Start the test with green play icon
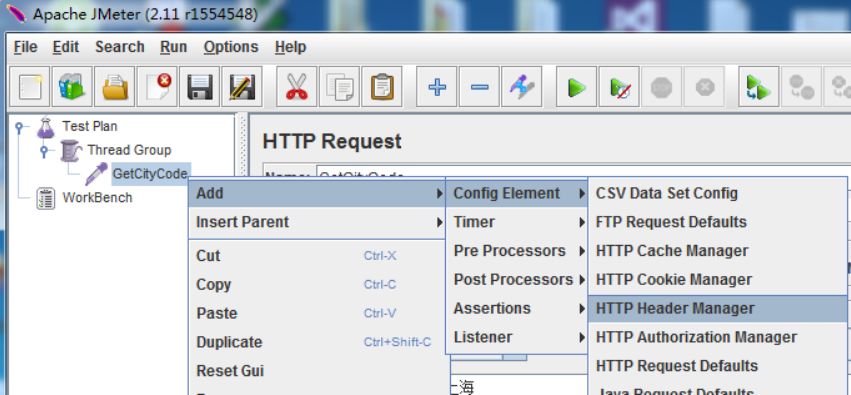Screen dimensions: 851x395 [x=576, y=87]
